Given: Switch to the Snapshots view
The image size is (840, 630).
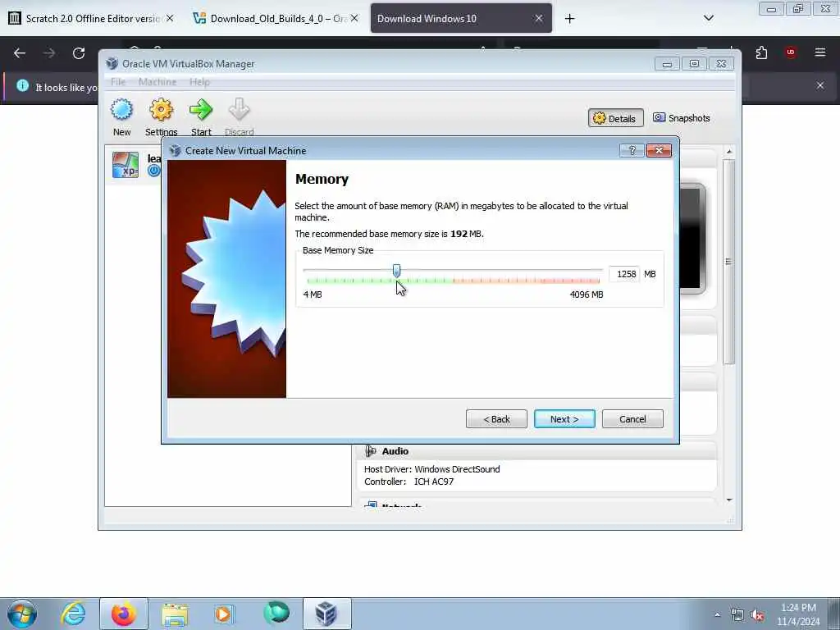Looking at the screenshot, I should pyautogui.click(x=682, y=118).
